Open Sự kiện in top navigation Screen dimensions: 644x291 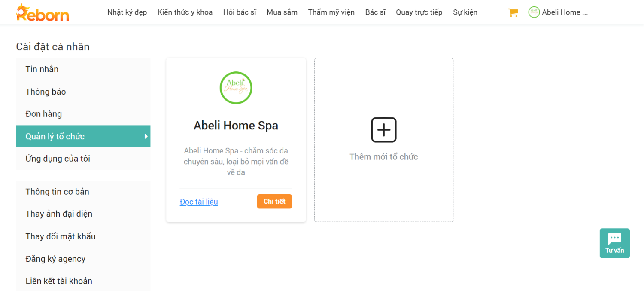point(465,12)
